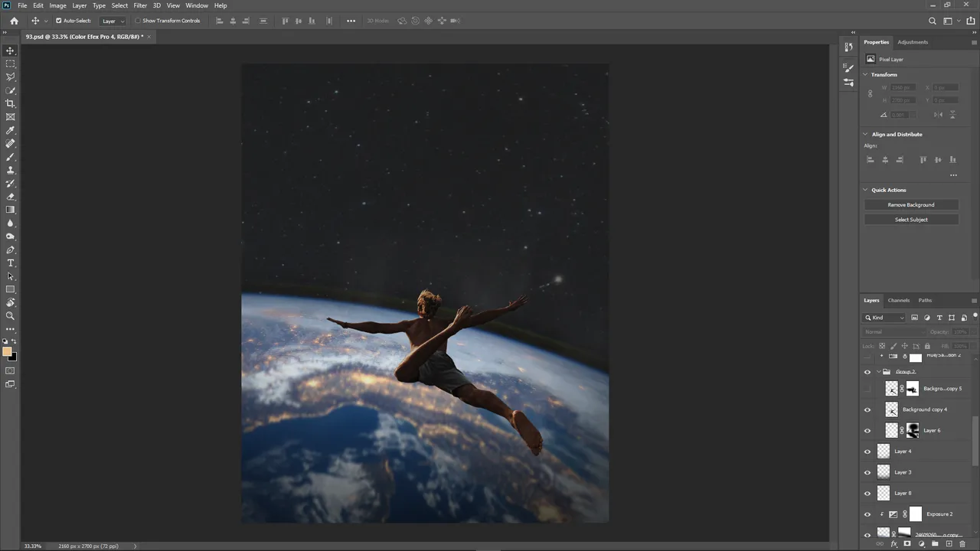Image resolution: width=980 pixels, height=551 pixels.
Task: Open the Tool Preset picker arrow
Action: tap(46, 21)
